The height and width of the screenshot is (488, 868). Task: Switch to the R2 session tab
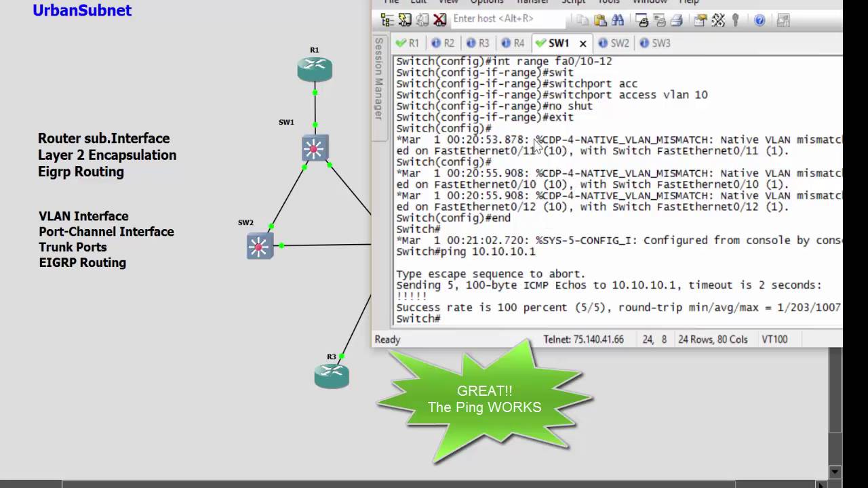[x=443, y=43]
